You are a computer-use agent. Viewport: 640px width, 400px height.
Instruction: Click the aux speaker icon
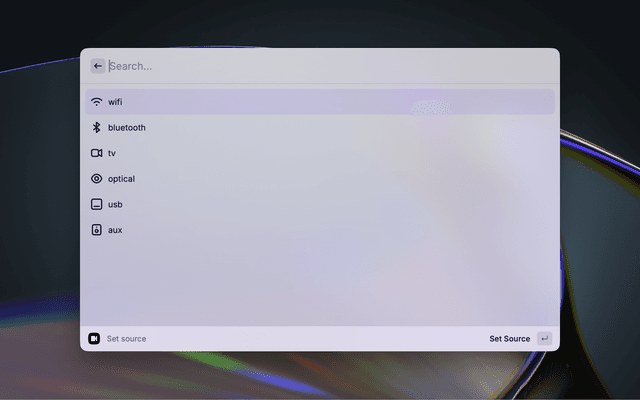pyautogui.click(x=97, y=230)
